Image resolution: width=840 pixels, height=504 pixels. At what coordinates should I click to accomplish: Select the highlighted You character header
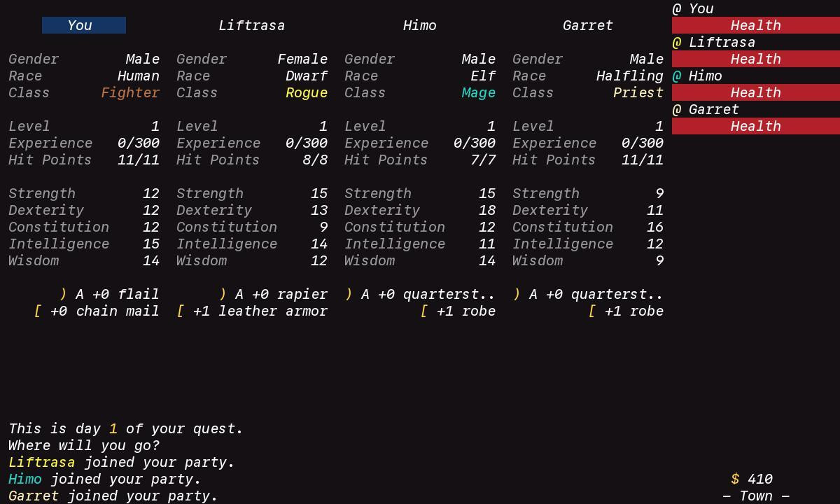click(84, 26)
